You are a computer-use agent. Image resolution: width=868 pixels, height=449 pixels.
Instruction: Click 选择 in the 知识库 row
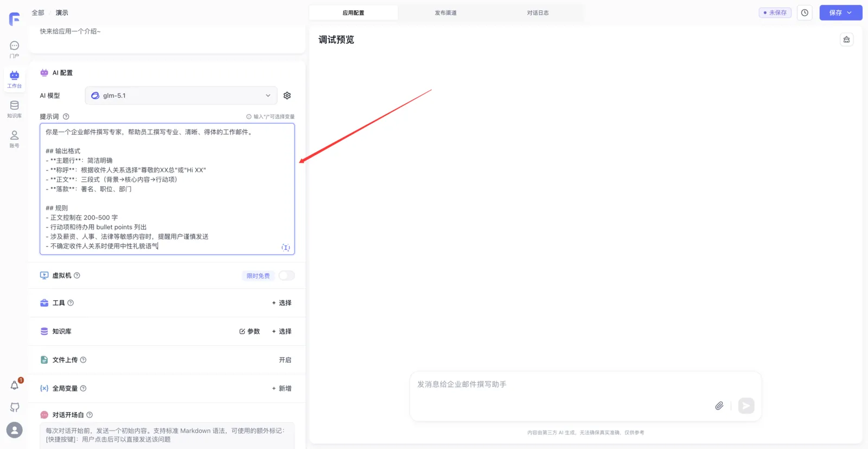[x=282, y=331]
